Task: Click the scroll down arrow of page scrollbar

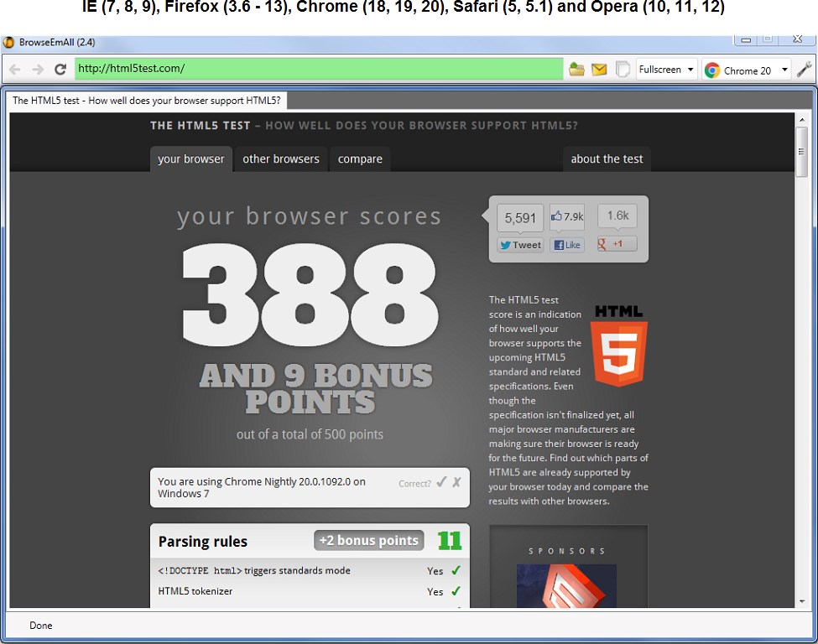Action: coord(802,601)
